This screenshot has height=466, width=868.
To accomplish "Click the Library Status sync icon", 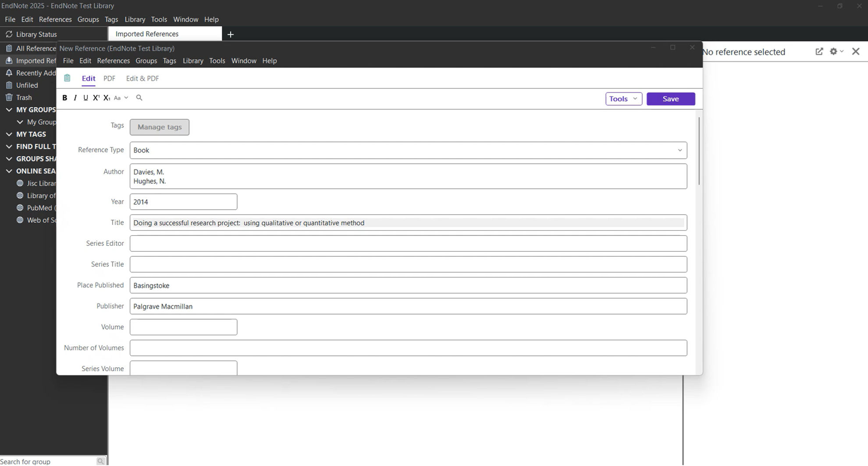I will pyautogui.click(x=9, y=34).
